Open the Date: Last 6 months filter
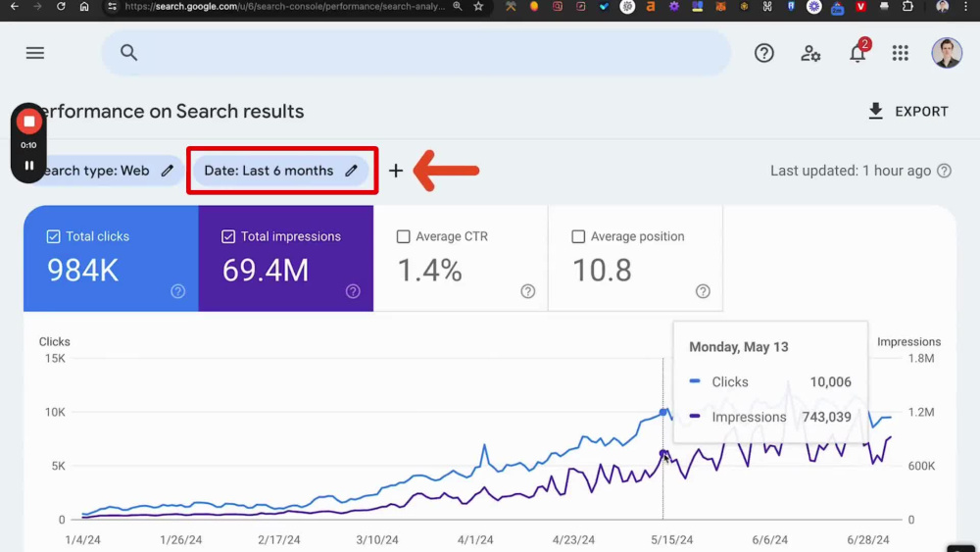 280,171
